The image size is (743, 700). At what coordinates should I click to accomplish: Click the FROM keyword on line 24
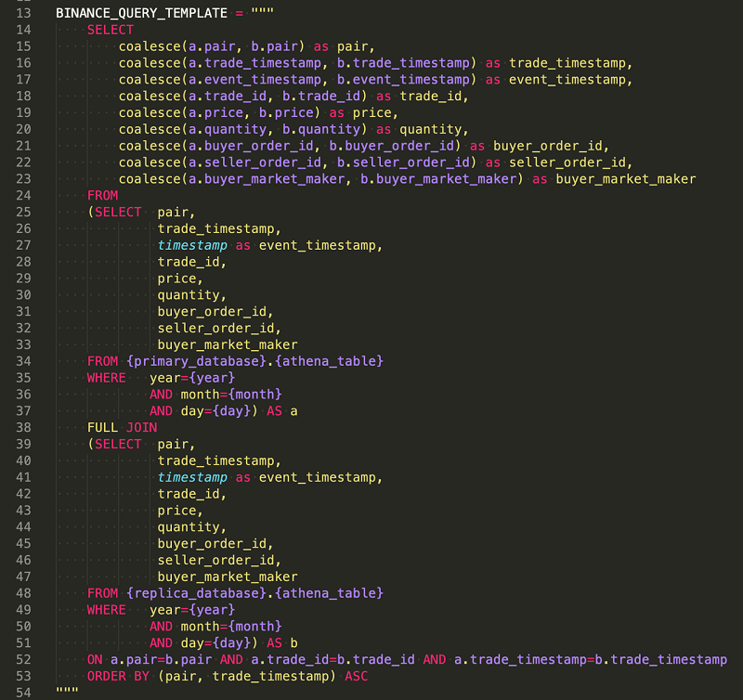[103, 196]
